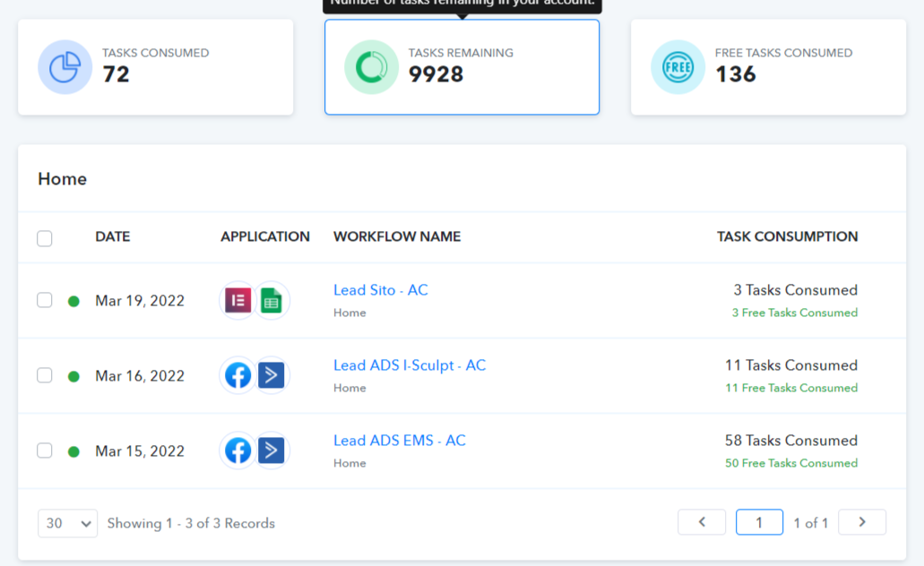Click the page number input field
Image resolution: width=924 pixels, height=566 pixels.
click(x=760, y=522)
